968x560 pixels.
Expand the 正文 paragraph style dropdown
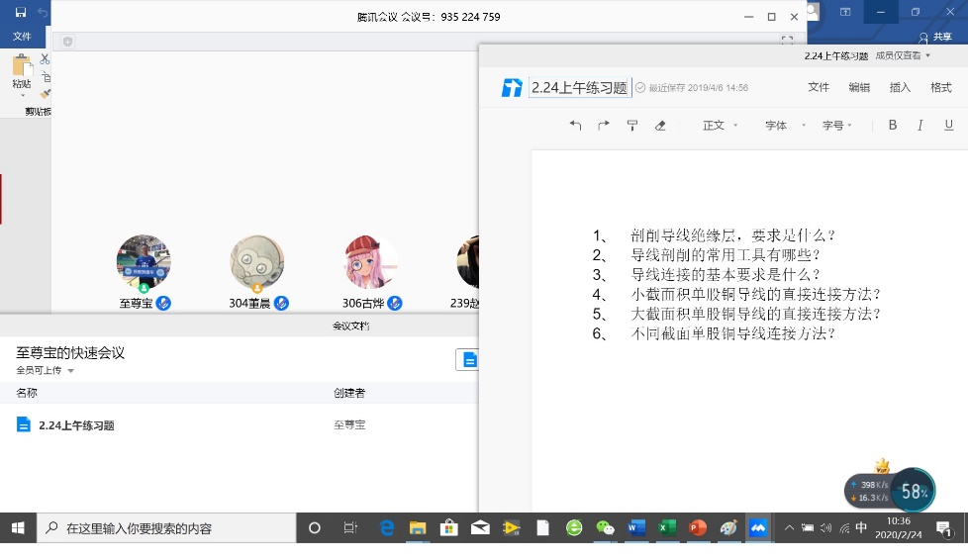(720, 126)
